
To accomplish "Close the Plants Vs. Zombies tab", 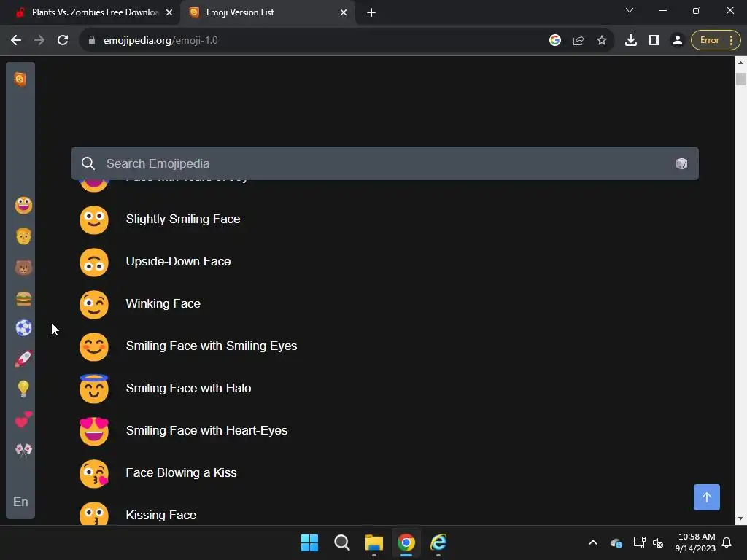I will click(169, 13).
